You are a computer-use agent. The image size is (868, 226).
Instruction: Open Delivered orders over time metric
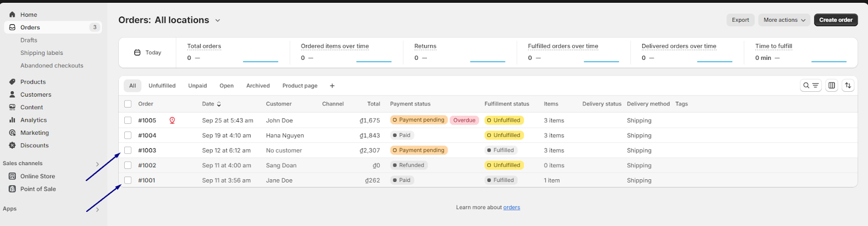[687, 53]
